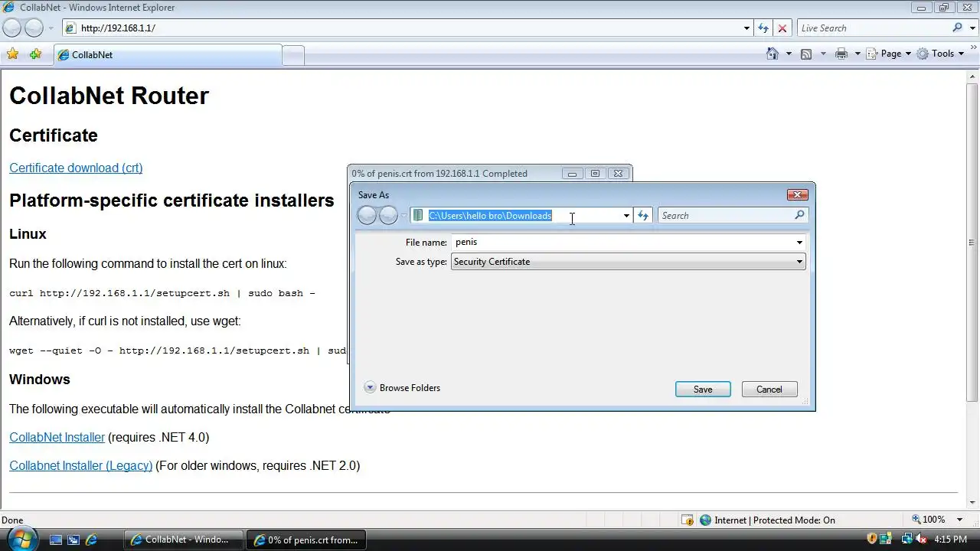Click the Save As dialog Forward arrow
The image size is (980, 551).
point(388,216)
